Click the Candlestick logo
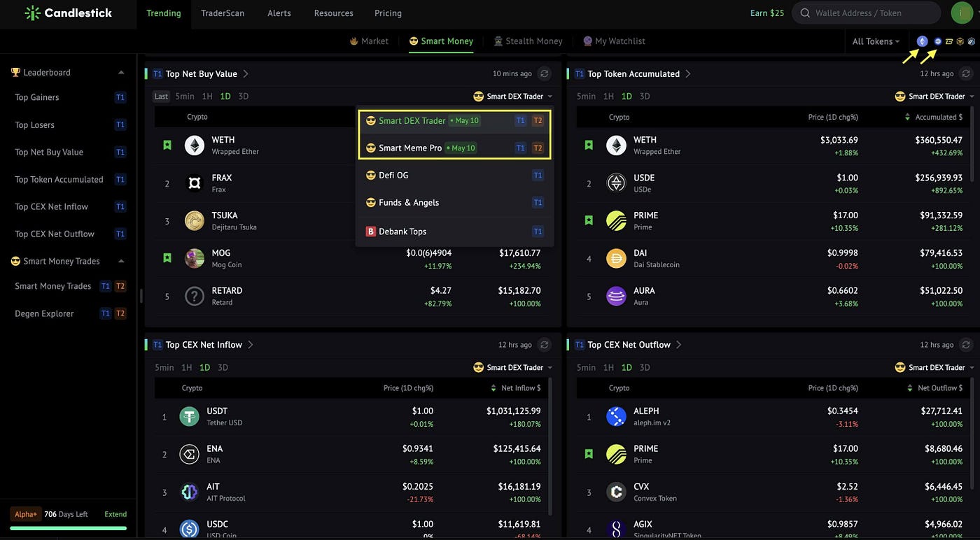 click(68, 13)
